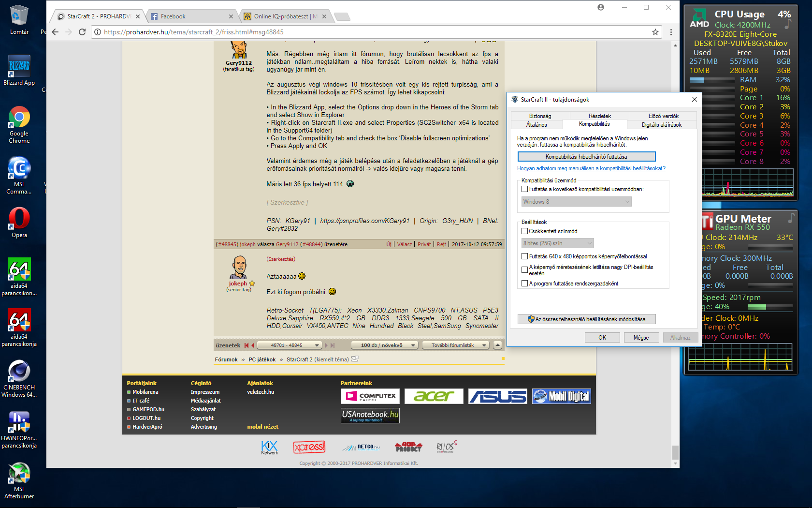Reload the current Chrome page
The width and height of the screenshot is (812, 508).
(x=82, y=32)
